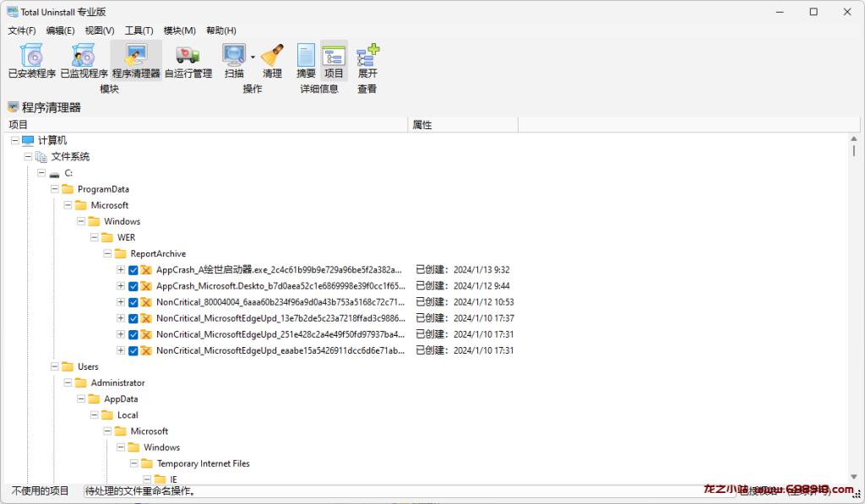Open the 帮助(H) menu
The image size is (865, 504).
point(220,30)
